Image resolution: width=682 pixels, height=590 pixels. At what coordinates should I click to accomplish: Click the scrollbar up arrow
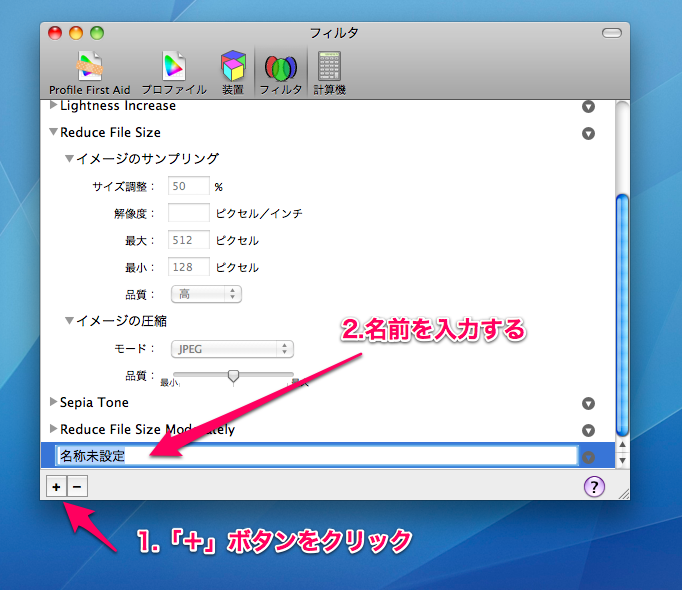pyautogui.click(x=622, y=444)
